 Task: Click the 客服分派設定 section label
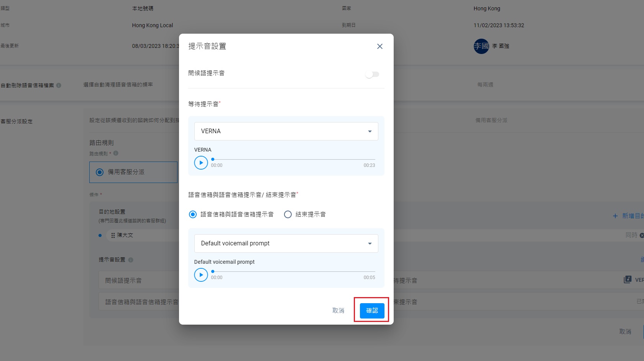click(x=16, y=121)
